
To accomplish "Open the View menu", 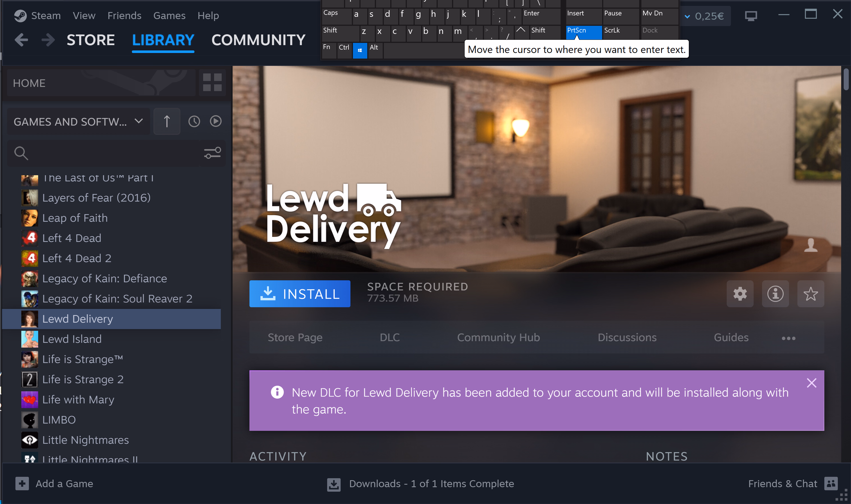I will [x=84, y=16].
